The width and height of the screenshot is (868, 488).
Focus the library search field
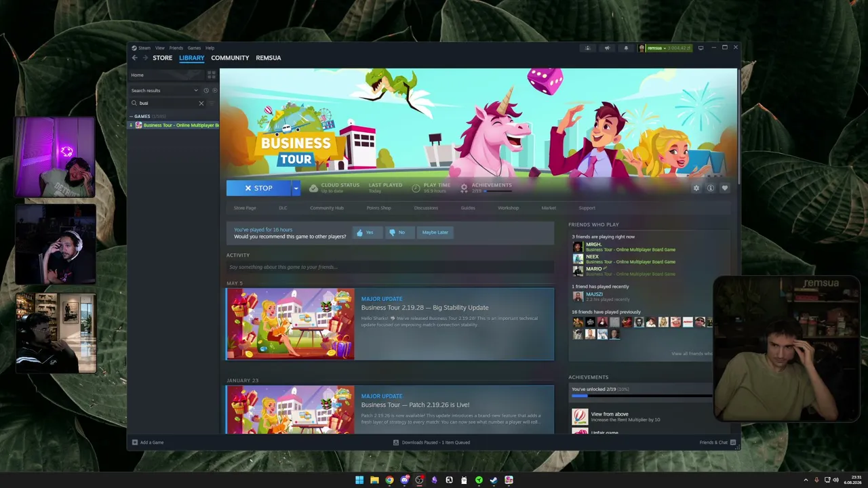pos(167,103)
